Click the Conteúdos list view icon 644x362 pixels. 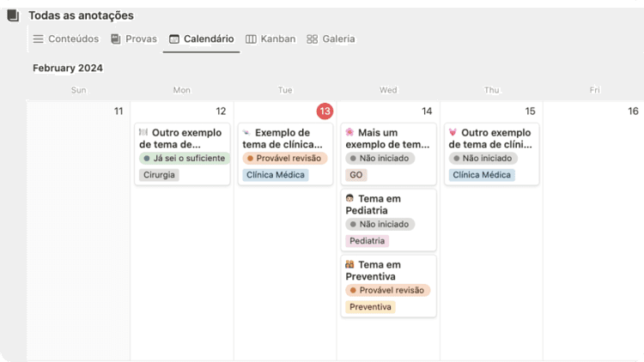click(38, 39)
